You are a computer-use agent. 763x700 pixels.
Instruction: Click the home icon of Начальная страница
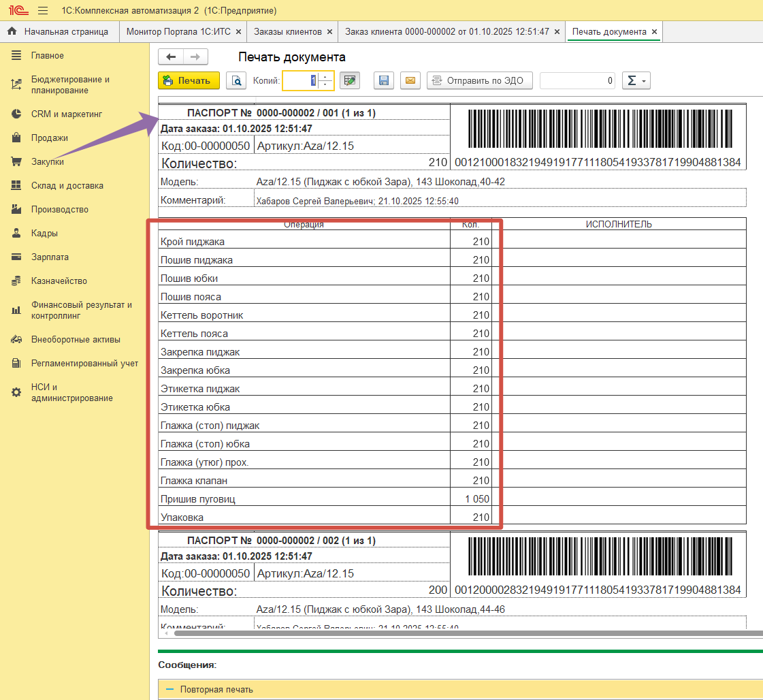coord(12,31)
